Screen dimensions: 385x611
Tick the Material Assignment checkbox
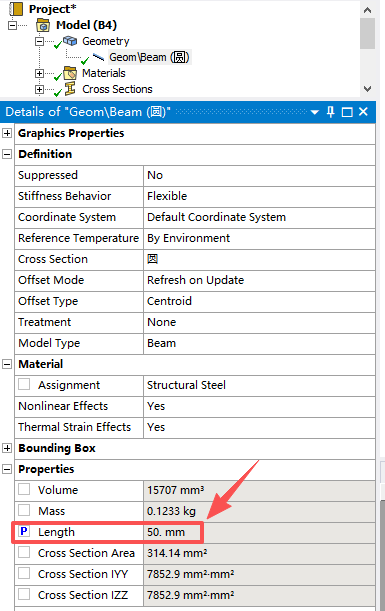(x=24, y=385)
